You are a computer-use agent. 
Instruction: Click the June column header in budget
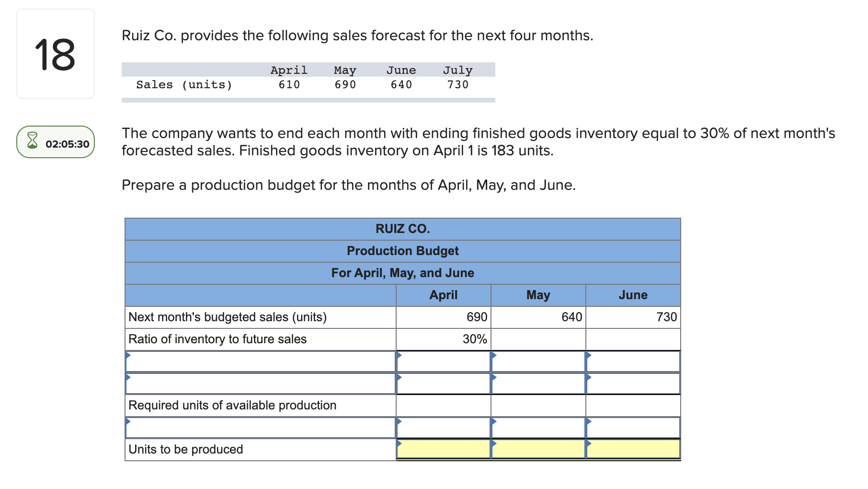pyautogui.click(x=633, y=295)
